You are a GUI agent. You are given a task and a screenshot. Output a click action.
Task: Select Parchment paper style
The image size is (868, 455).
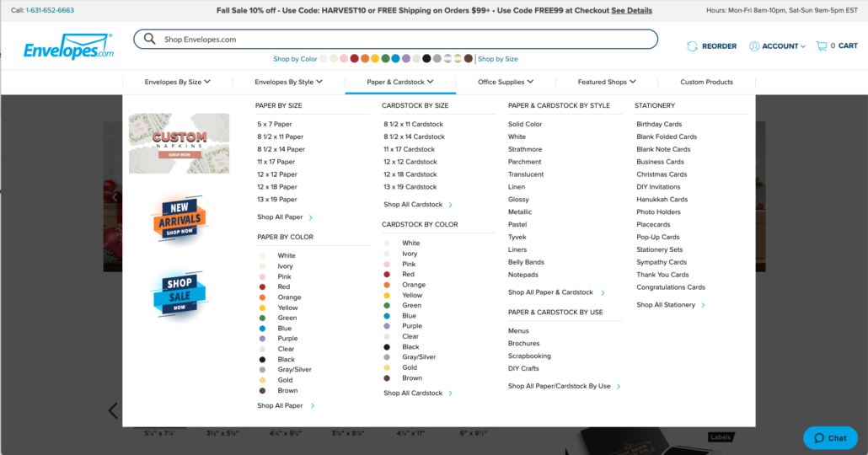[x=525, y=162]
